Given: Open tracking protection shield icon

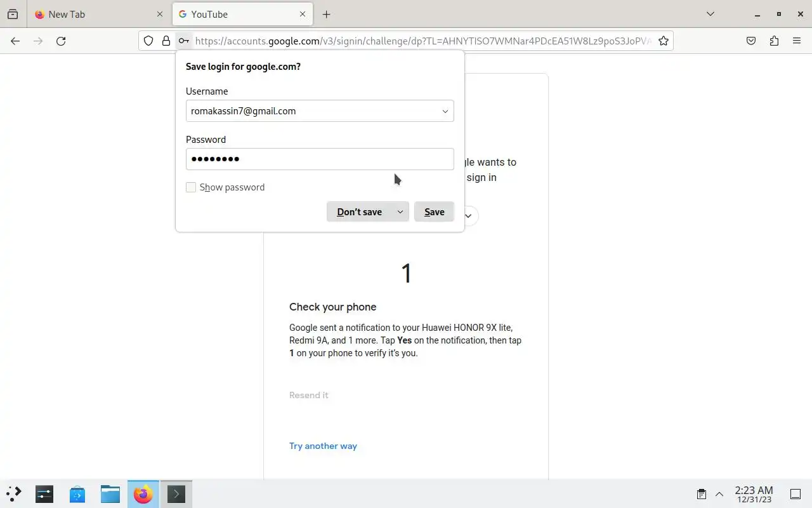Looking at the screenshot, I should click(148, 41).
